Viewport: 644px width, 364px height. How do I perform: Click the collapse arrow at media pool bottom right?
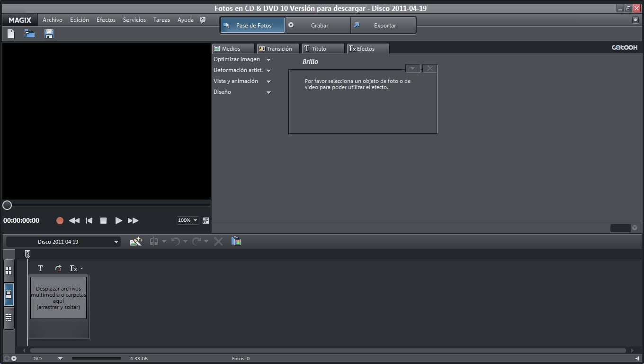(635, 228)
